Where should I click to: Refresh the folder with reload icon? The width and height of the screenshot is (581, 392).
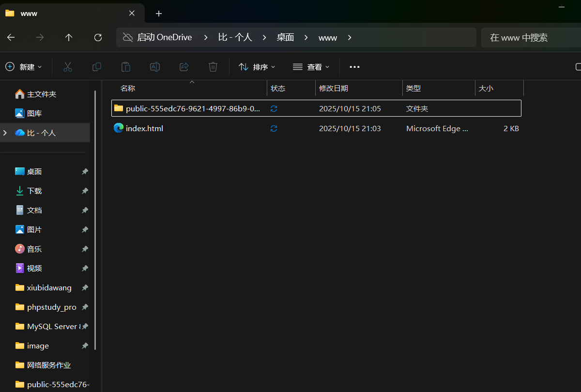click(x=98, y=37)
